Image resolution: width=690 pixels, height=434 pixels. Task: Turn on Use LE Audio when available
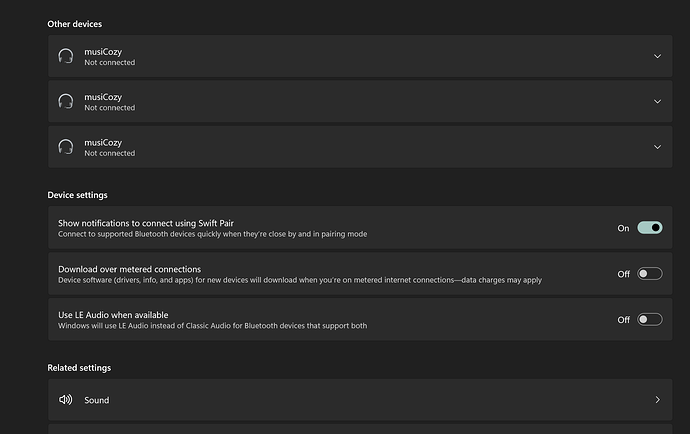[649, 320]
